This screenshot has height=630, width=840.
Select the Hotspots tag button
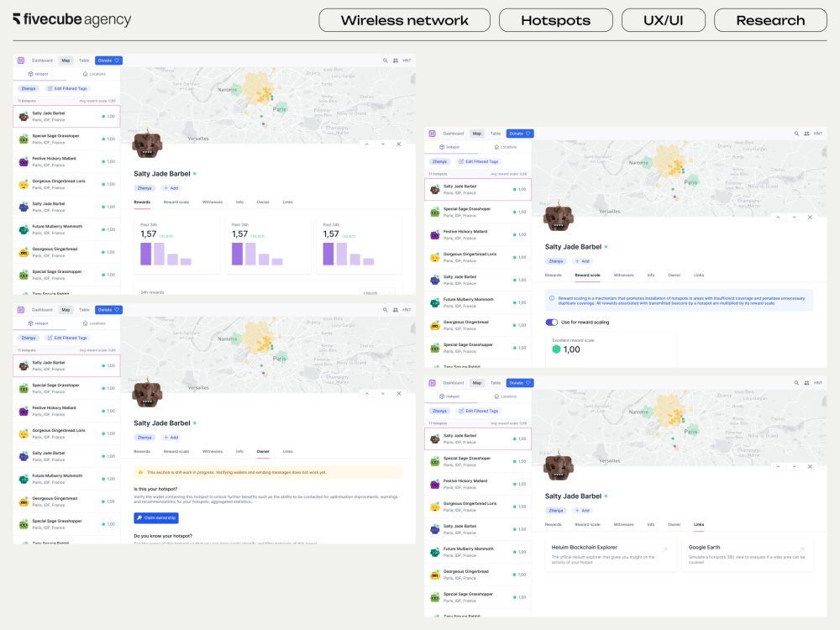[555, 20]
